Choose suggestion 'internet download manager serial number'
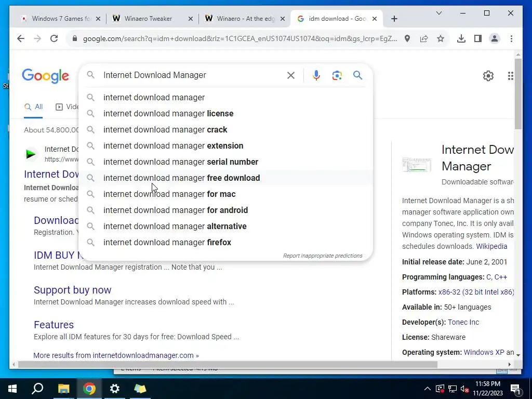The width and height of the screenshot is (532, 399). click(x=225, y=162)
